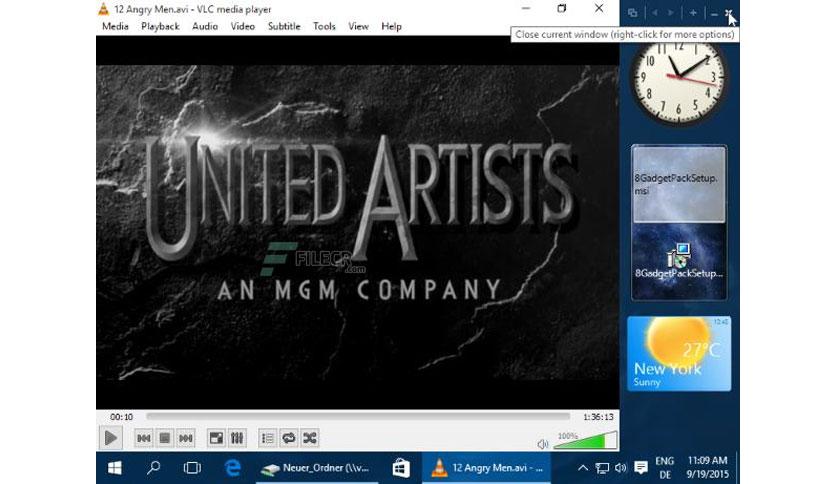
Task: Minimize the VLC window
Action: tap(526, 9)
